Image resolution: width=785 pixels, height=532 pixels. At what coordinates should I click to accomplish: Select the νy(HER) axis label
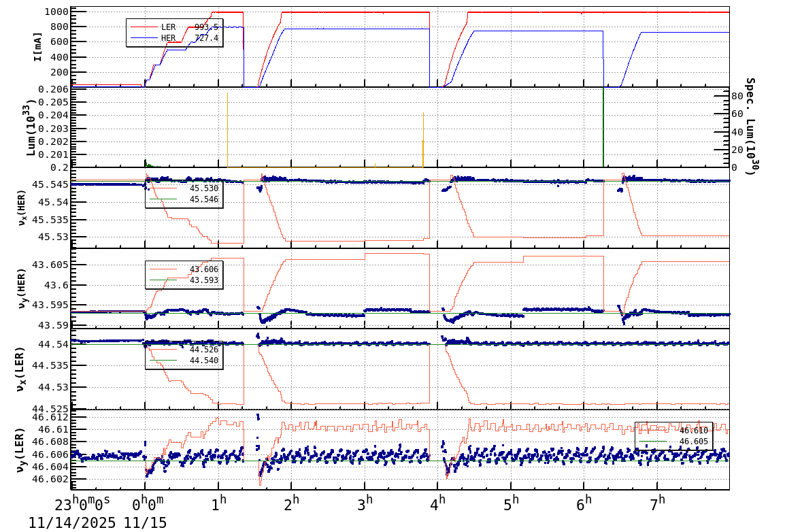tap(22, 287)
